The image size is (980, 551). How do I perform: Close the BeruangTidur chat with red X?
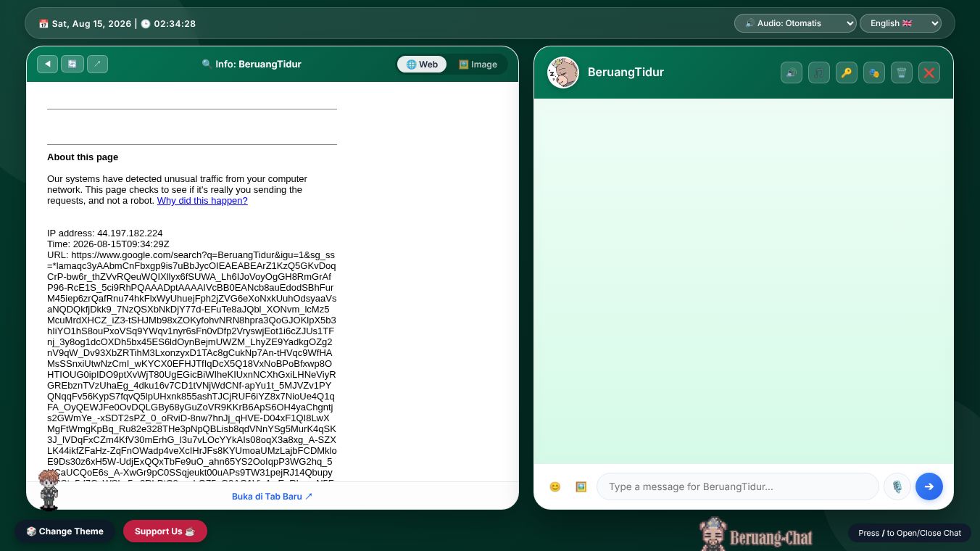929,72
